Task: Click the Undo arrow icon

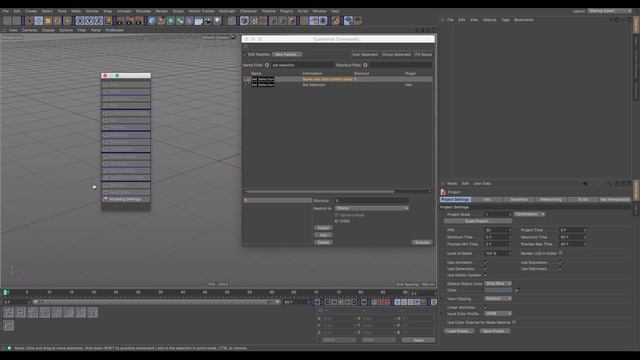Action: point(7,21)
